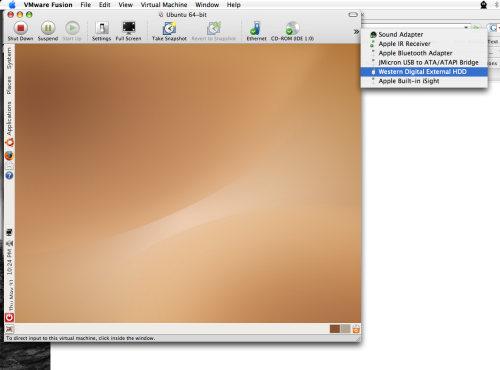The height and width of the screenshot is (370, 500).
Task: Select Sound Adapter in device list
Action: (x=424, y=34)
